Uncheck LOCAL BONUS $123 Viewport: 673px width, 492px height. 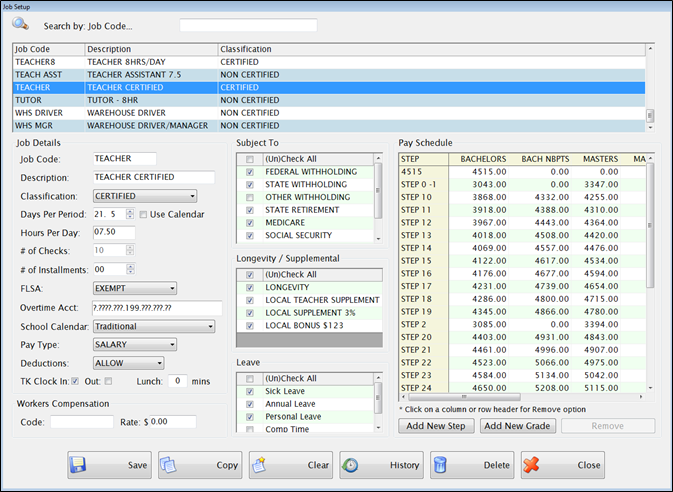coord(250,326)
